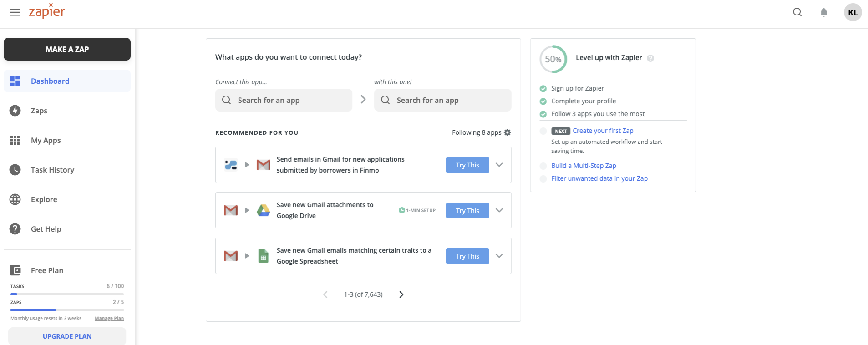
Task: Go to Explore
Action: (67, 199)
